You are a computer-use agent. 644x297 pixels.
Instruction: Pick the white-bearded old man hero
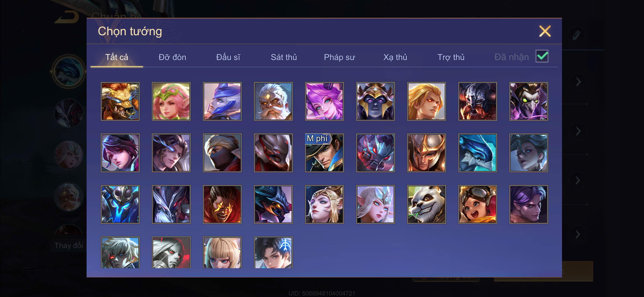point(273,101)
